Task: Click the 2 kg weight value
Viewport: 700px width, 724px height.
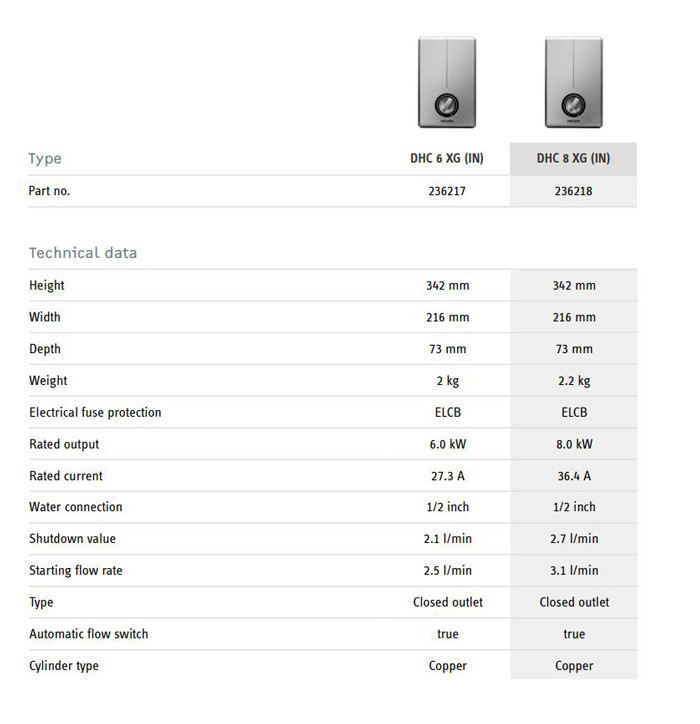Action: (448, 381)
